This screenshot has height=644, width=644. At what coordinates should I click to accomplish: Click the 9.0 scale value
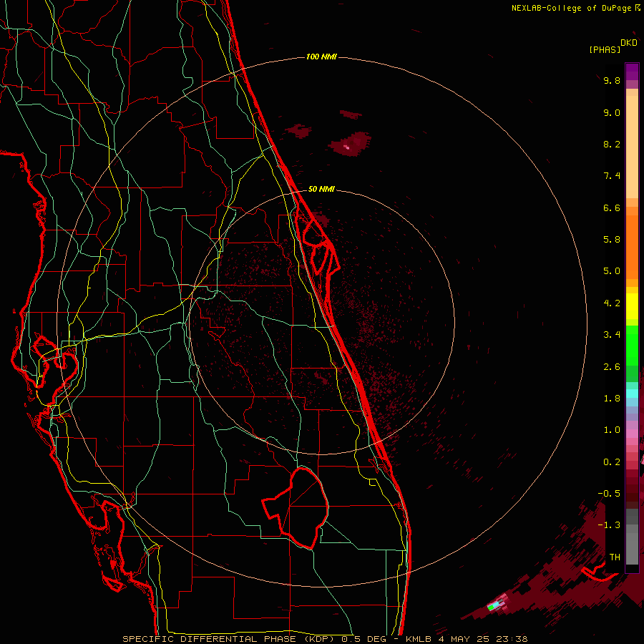tap(612, 112)
